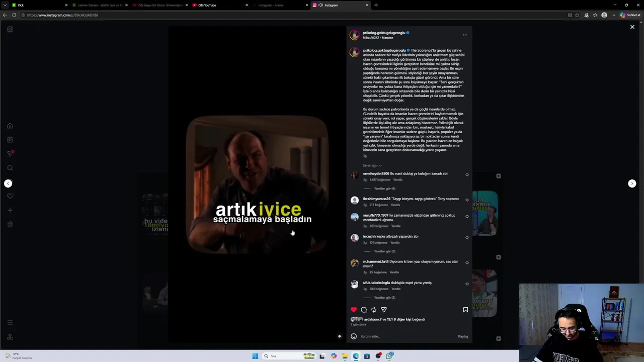Image resolution: width=644 pixels, height=362 pixels.
Task: Expand replies under ufuk.tabakcioglu's comment
Action: [384, 298]
